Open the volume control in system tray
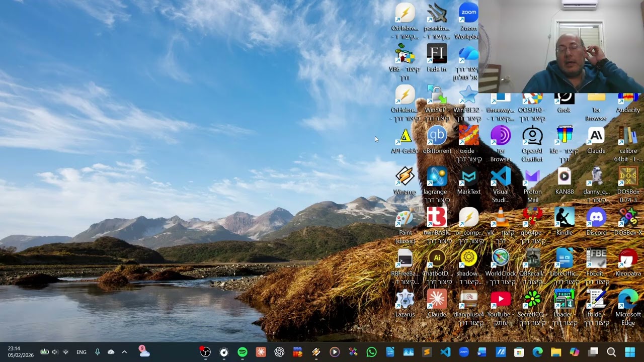This screenshot has height=362, width=644. point(54,352)
